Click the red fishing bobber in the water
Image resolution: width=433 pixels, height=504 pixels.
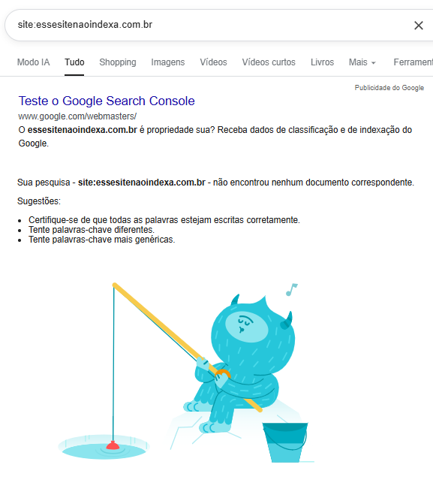[113, 445]
